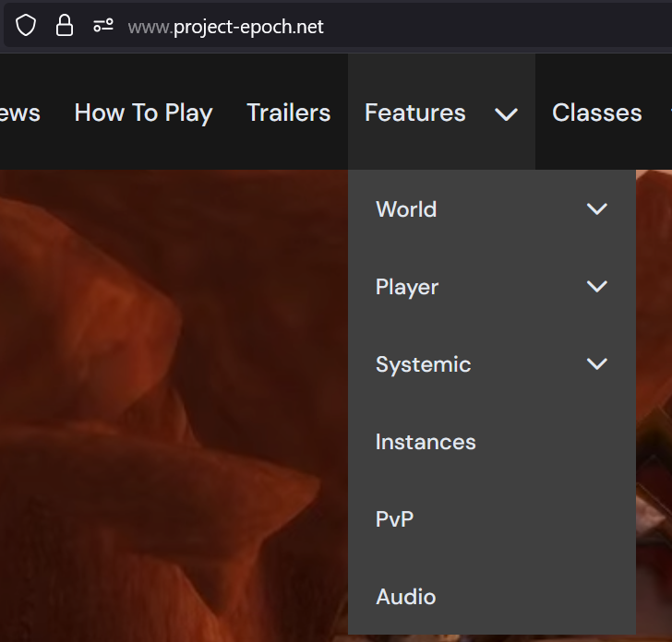The width and height of the screenshot is (672, 642).
Task: Open site info via the padlock icon
Action: click(x=65, y=25)
